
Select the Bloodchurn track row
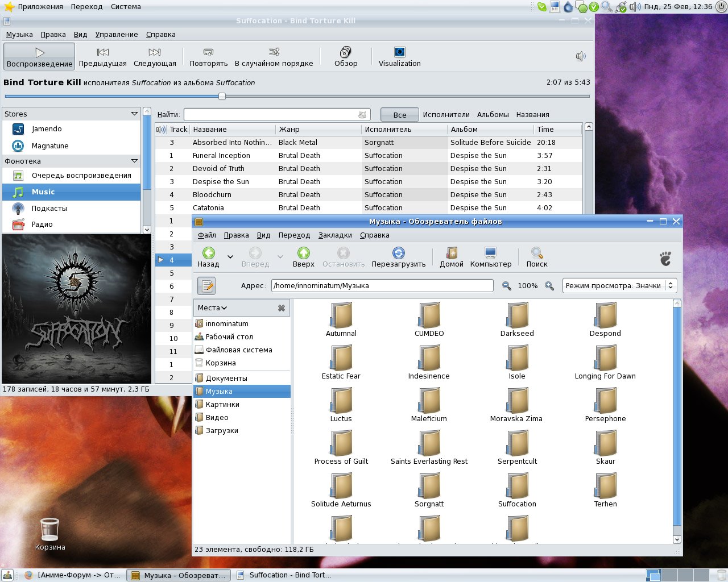[x=369, y=195]
